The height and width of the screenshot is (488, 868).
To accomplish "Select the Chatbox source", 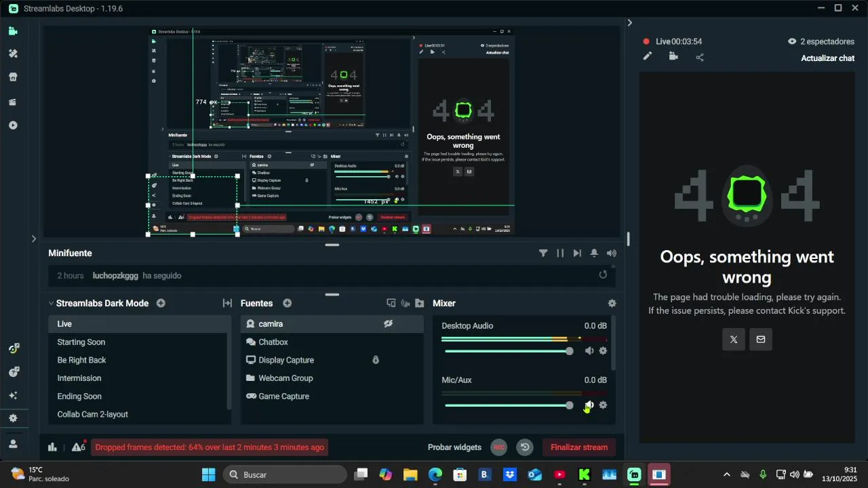I will [332, 342].
